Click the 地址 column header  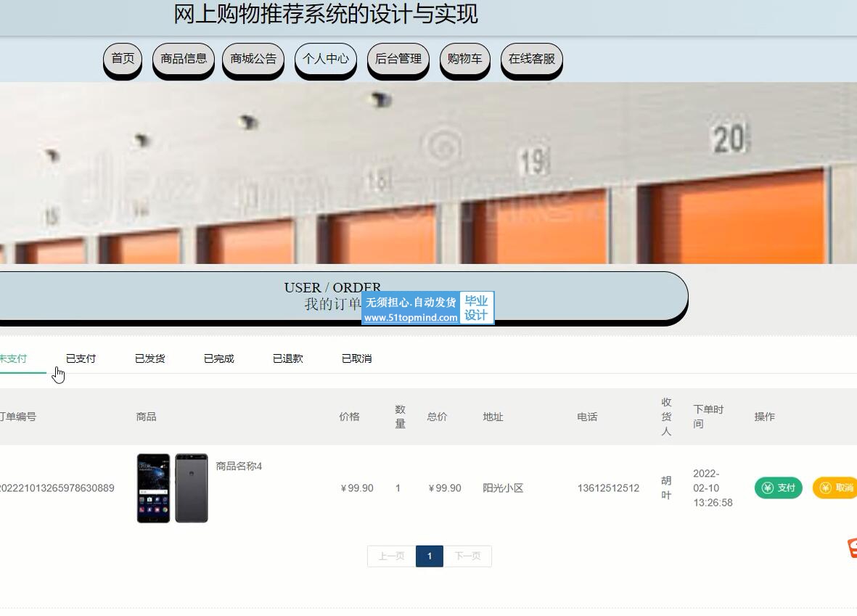[493, 416]
